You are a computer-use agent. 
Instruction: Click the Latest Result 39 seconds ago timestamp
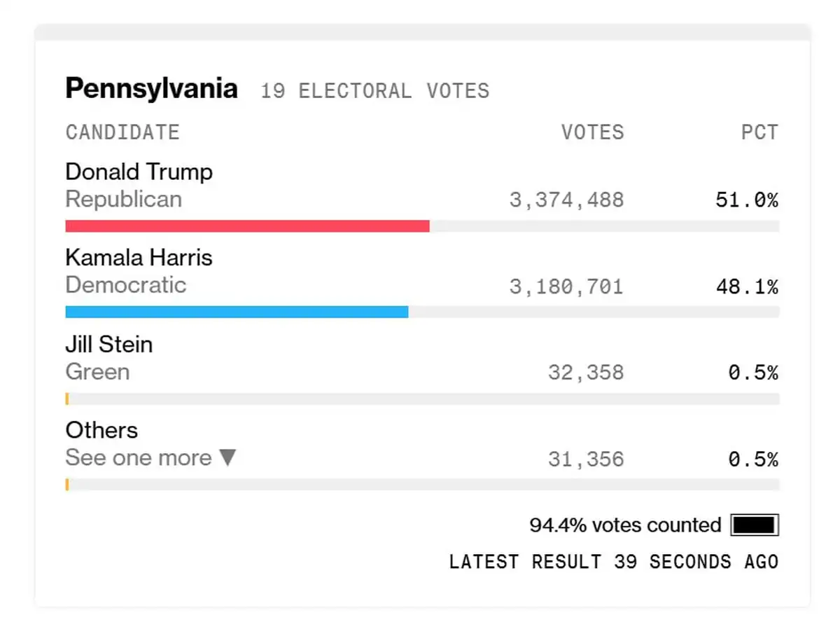[x=613, y=562]
